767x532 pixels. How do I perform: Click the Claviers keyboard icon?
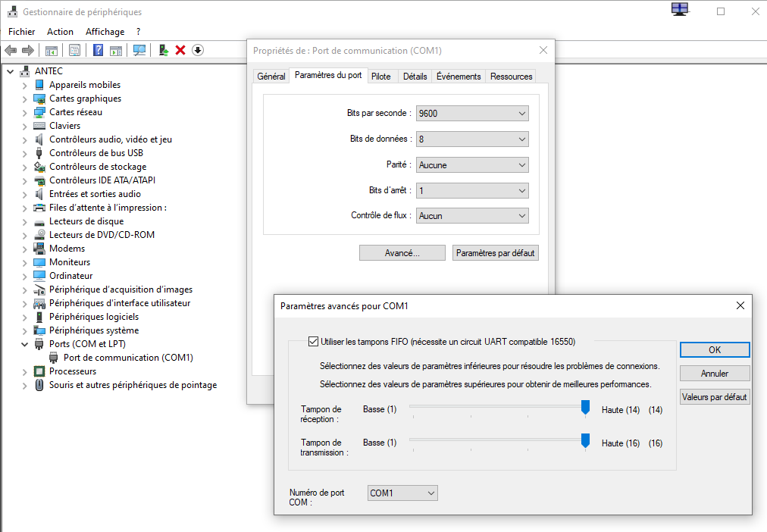click(x=39, y=126)
